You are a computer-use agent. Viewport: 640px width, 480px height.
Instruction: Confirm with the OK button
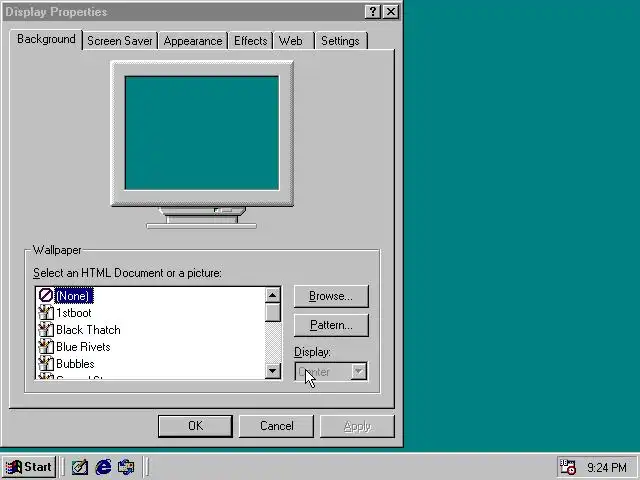195,426
